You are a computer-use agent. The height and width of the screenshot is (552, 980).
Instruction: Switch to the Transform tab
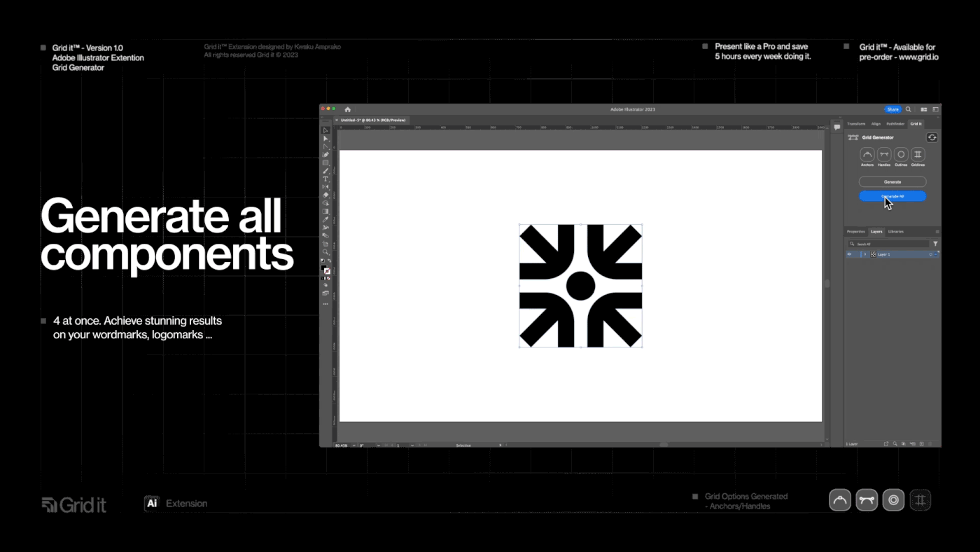[856, 123]
